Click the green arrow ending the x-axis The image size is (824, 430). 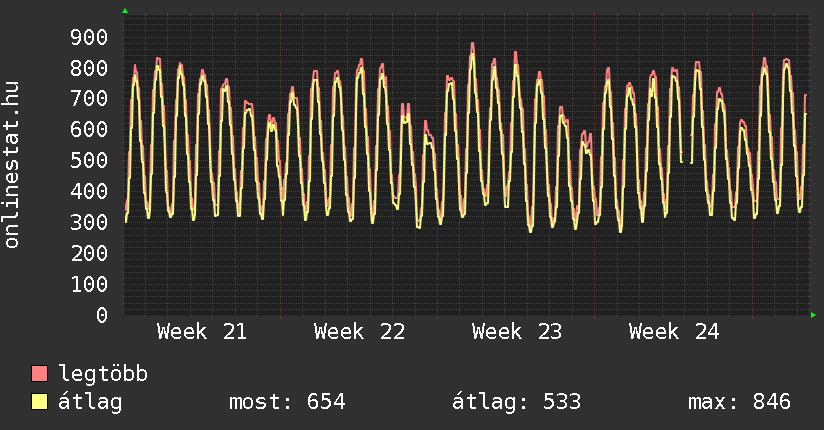tap(813, 315)
